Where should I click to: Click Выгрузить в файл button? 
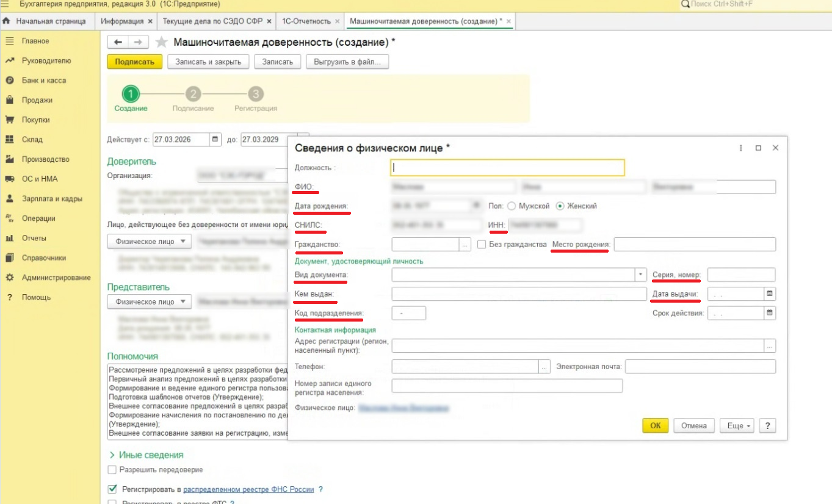click(347, 62)
